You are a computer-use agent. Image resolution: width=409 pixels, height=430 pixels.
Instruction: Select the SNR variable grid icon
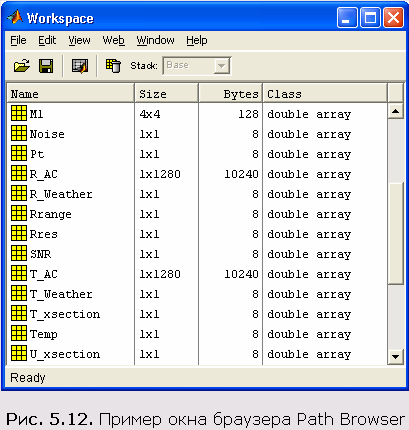(19, 253)
